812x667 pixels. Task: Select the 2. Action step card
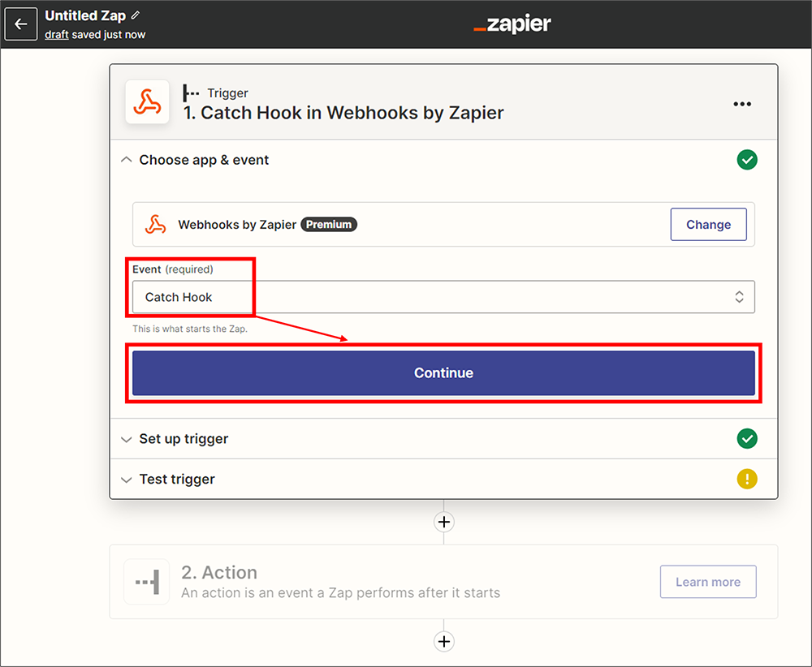(x=443, y=582)
